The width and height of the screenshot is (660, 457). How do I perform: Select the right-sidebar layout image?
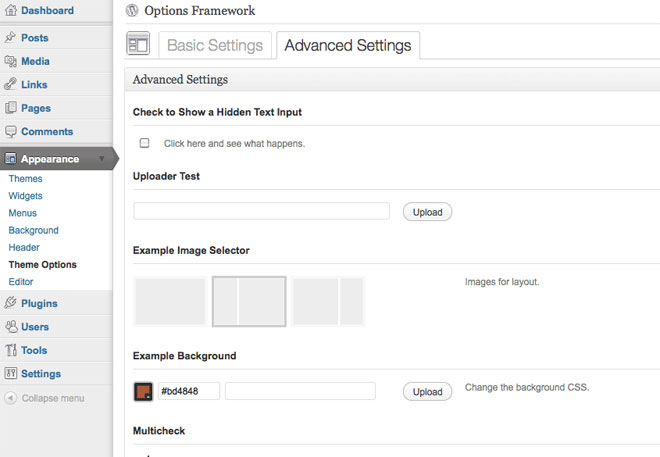pyautogui.click(x=328, y=301)
